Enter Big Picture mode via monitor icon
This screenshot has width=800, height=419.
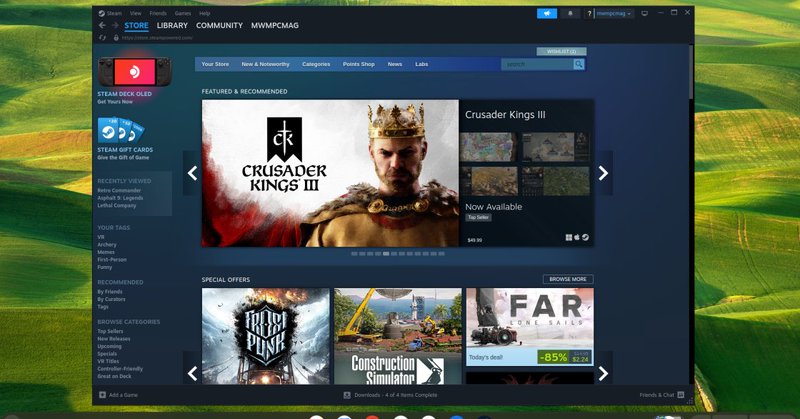pos(644,13)
